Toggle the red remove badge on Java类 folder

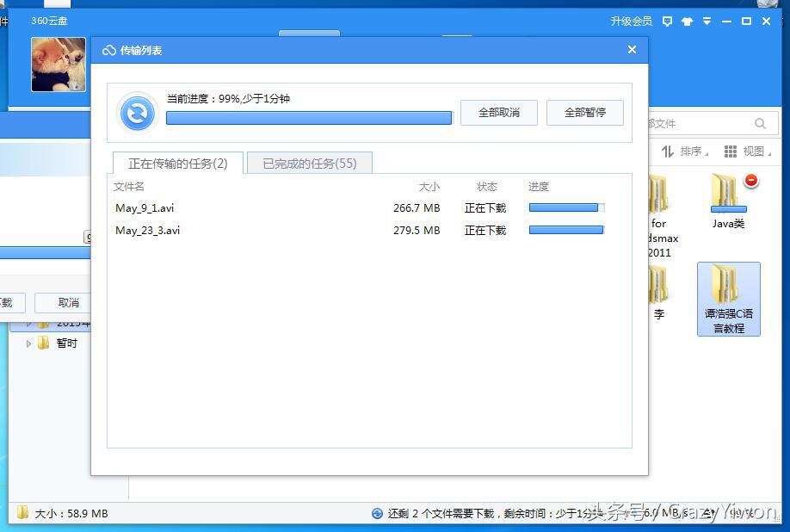coord(751,181)
